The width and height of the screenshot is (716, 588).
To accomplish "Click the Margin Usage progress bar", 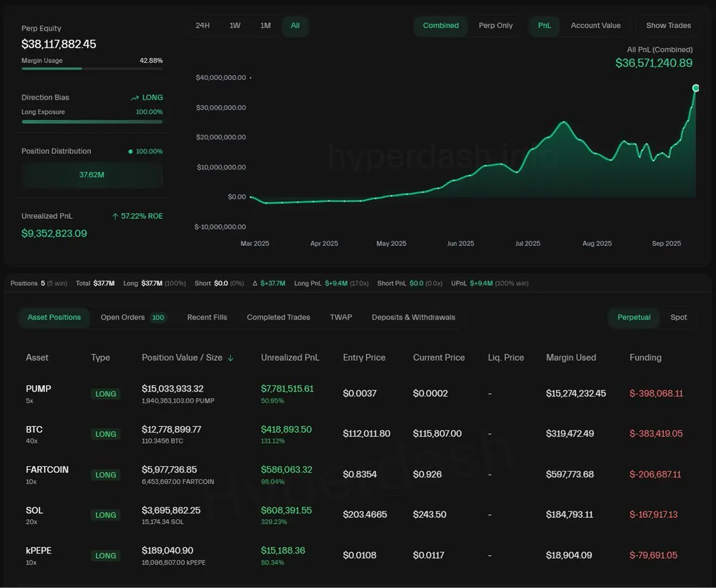I will (x=92, y=69).
